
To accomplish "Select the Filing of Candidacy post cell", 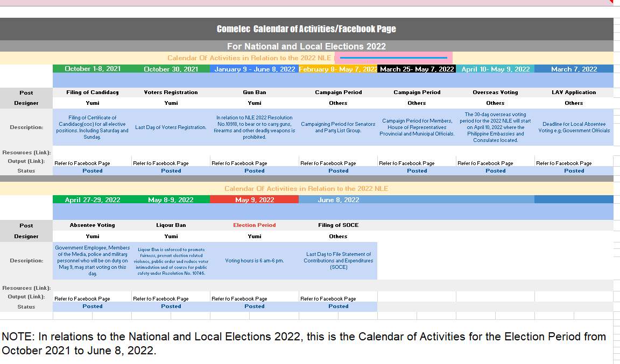I will tap(93, 92).
